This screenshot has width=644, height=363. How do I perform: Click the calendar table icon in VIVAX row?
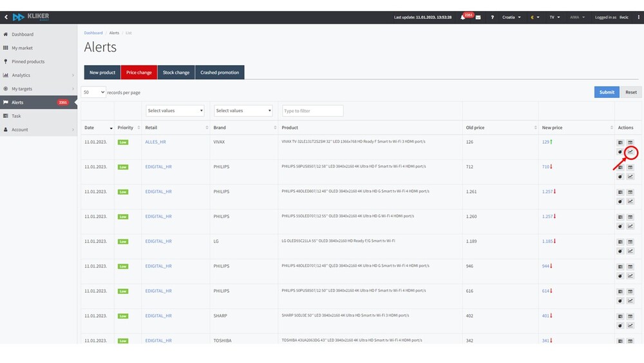point(630,142)
